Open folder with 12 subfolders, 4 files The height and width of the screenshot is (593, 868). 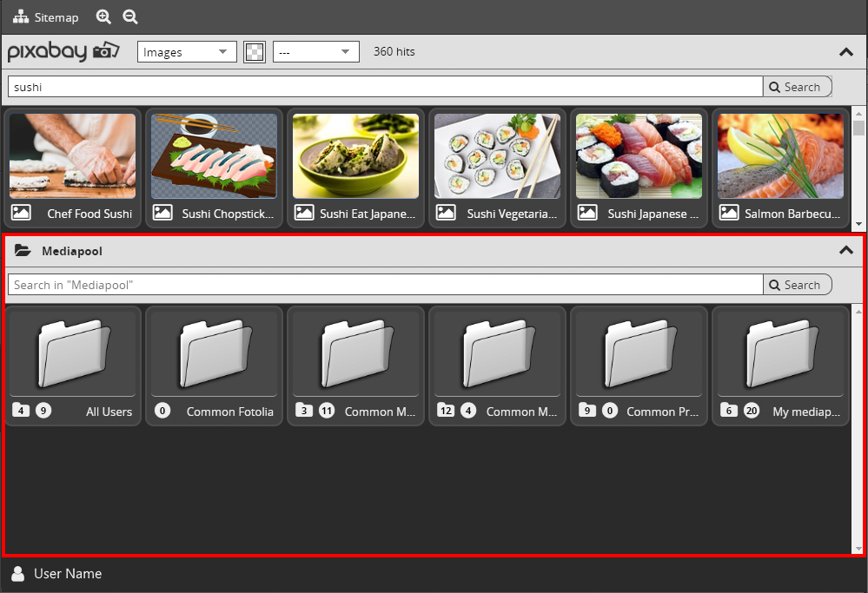pyautogui.click(x=498, y=366)
